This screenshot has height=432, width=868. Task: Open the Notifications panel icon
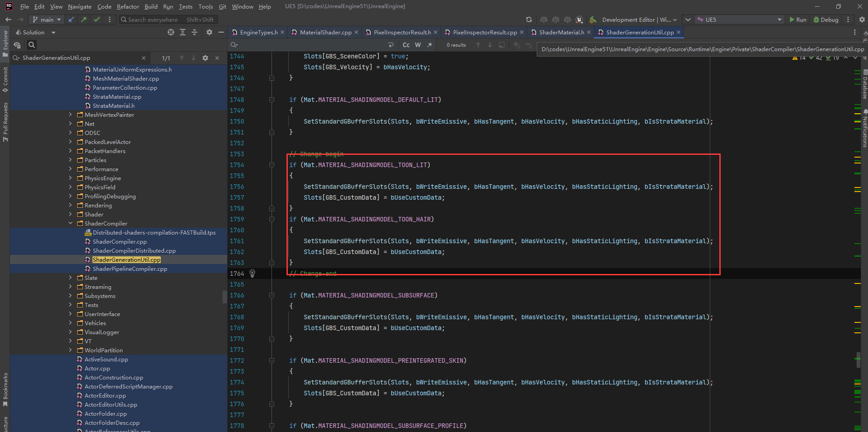point(863,129)
